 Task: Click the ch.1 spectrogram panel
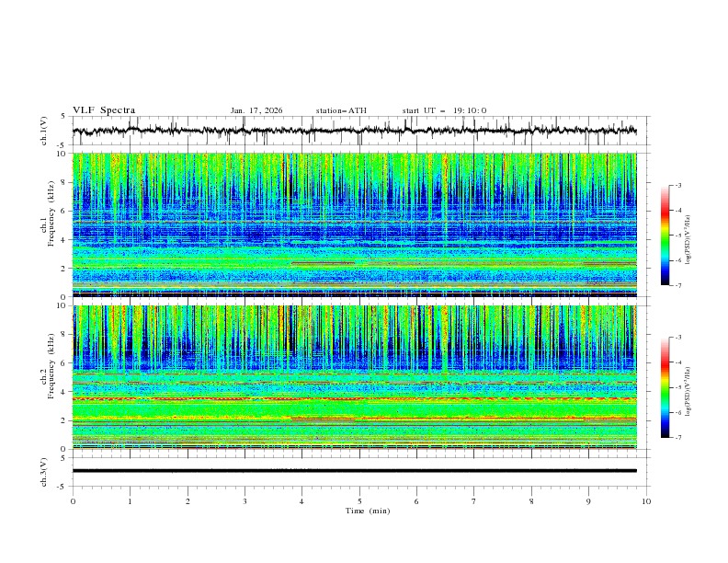pos(355,224)
